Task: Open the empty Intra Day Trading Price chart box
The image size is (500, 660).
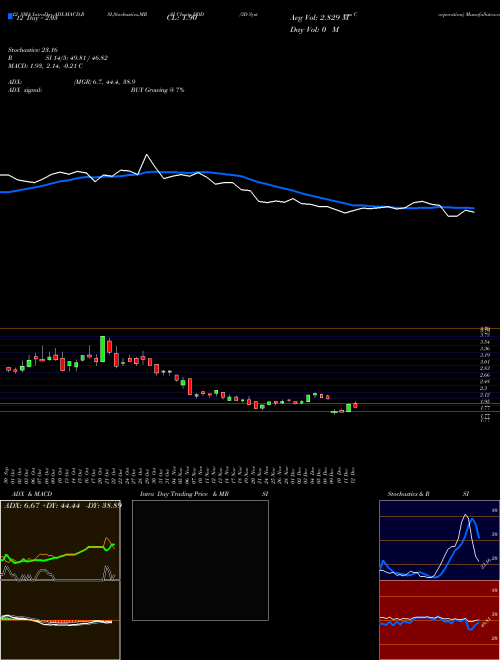Action: [200, 560]
